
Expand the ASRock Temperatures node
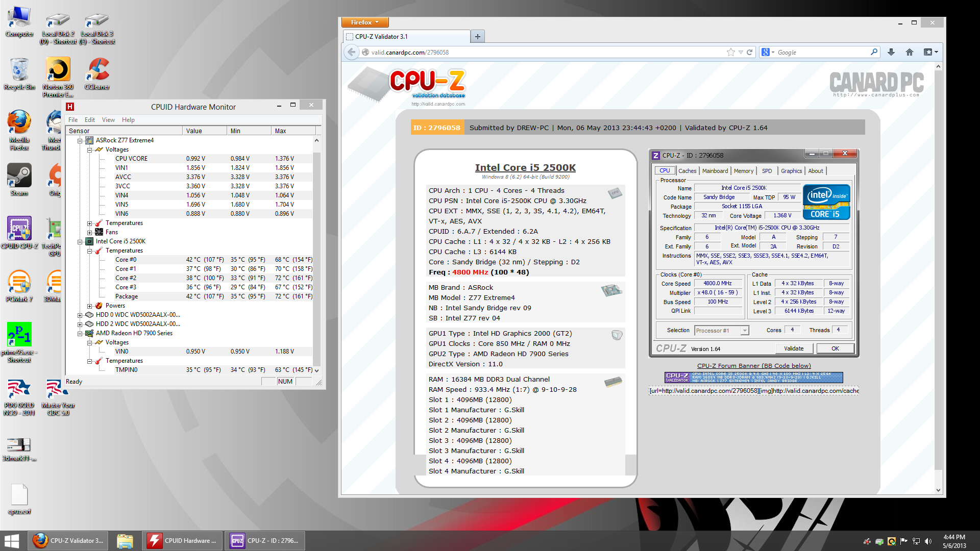click(89, 223)
